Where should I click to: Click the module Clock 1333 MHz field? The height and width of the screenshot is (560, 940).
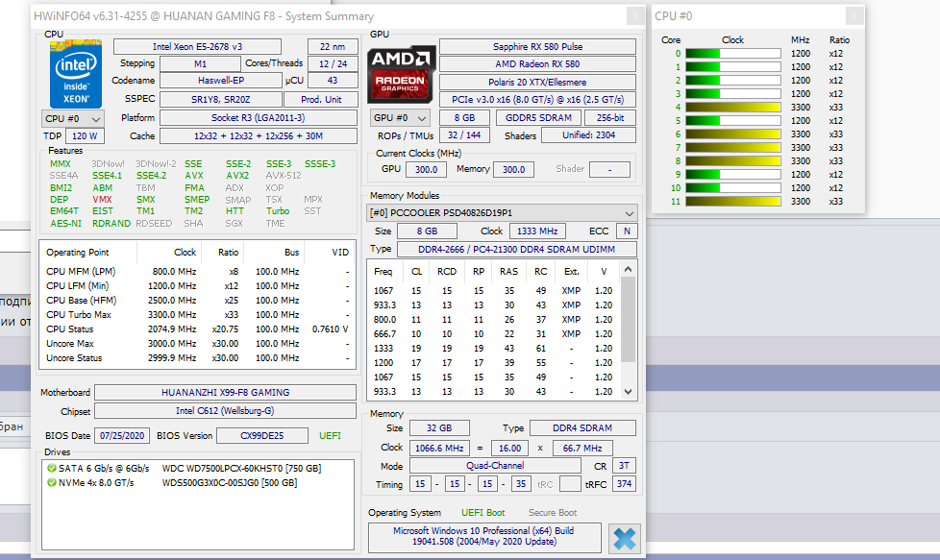point(537,231)
